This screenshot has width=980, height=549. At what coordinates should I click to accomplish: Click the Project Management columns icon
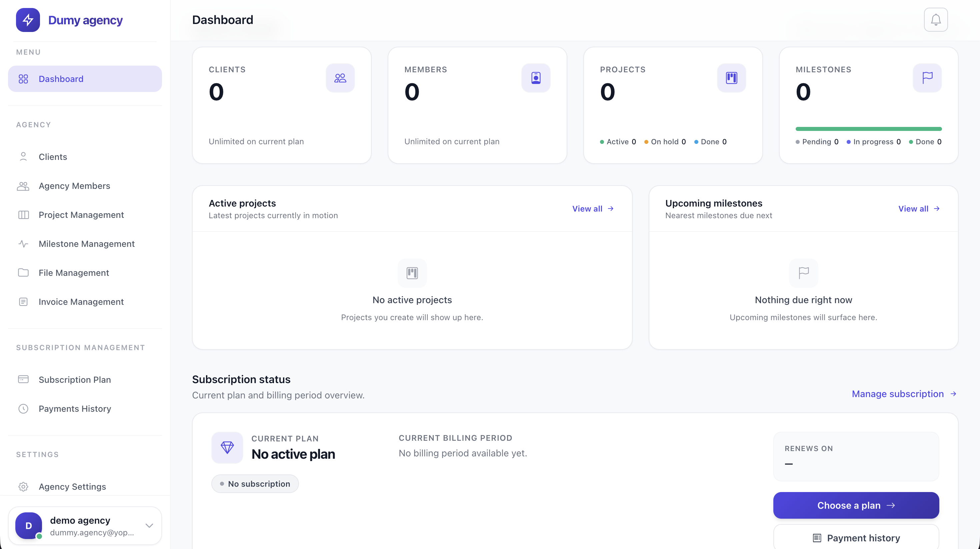tap(23, 215)
